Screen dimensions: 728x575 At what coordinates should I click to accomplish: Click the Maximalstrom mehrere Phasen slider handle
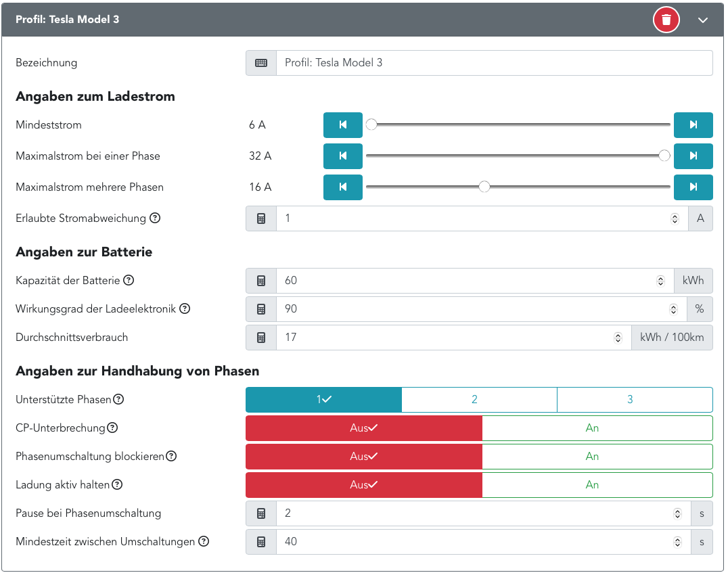pyautogui.click(x=484, y=187)
